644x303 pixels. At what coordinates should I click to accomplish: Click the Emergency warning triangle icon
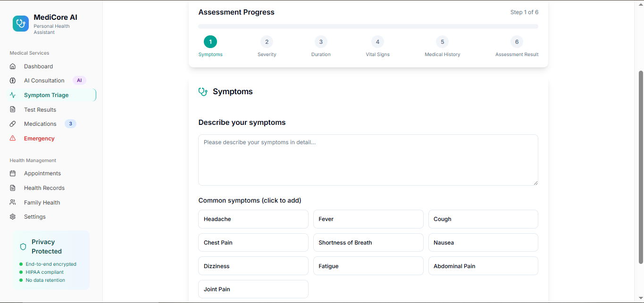click(x=13, y=139)
